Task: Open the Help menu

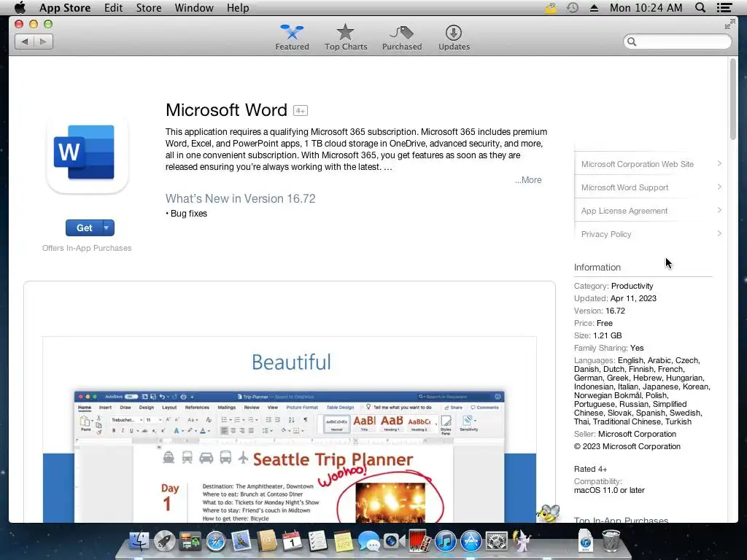Action: pyautogui.click(x=238, y=7)
